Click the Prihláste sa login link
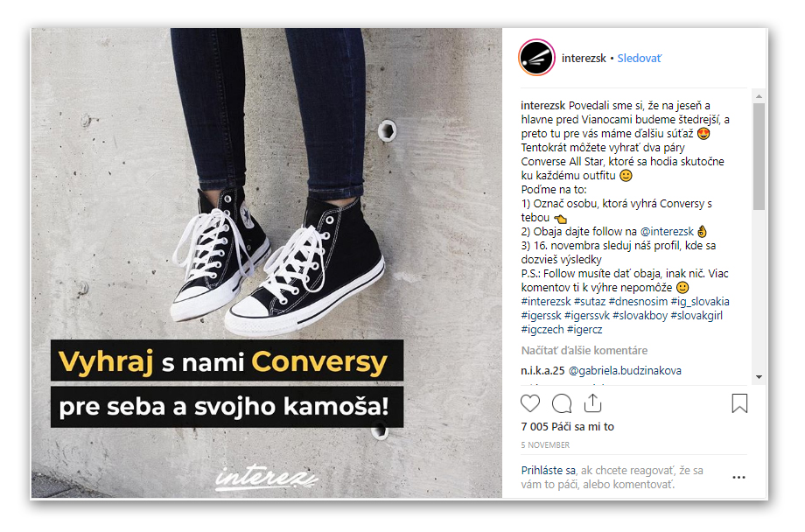Screen dimensions: 805x532 549,471
